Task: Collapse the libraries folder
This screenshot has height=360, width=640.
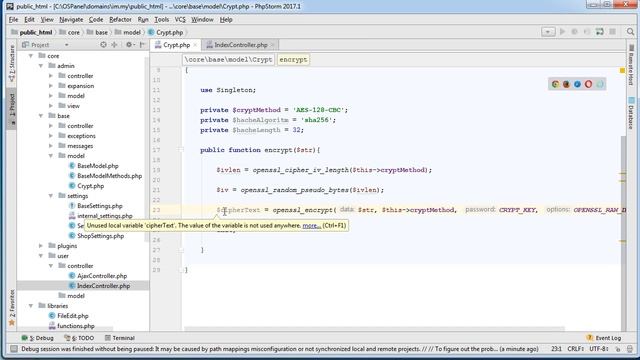Action: click(x=31, y=306)
